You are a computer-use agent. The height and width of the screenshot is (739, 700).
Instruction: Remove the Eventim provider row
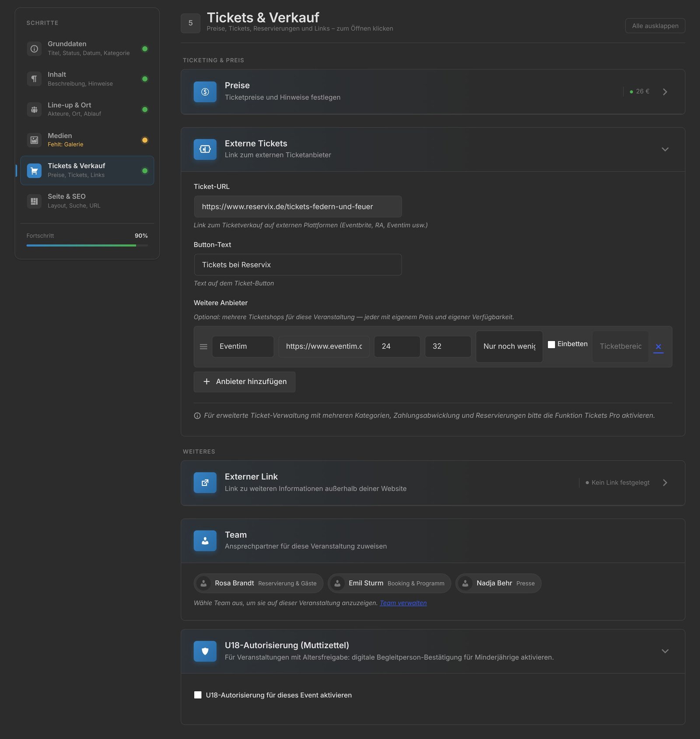[x=658, y=347]
